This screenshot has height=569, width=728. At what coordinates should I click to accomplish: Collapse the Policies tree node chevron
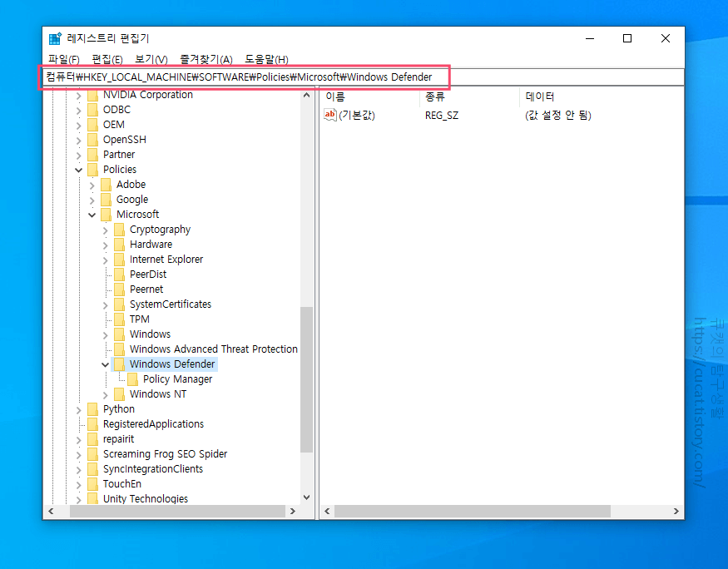point(78,169)
